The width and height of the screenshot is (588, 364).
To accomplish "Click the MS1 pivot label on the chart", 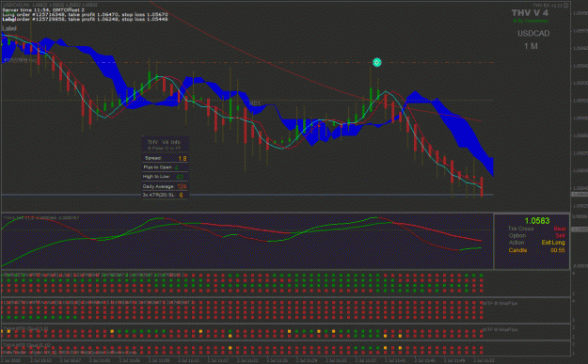I will click(x=255, y=103).
